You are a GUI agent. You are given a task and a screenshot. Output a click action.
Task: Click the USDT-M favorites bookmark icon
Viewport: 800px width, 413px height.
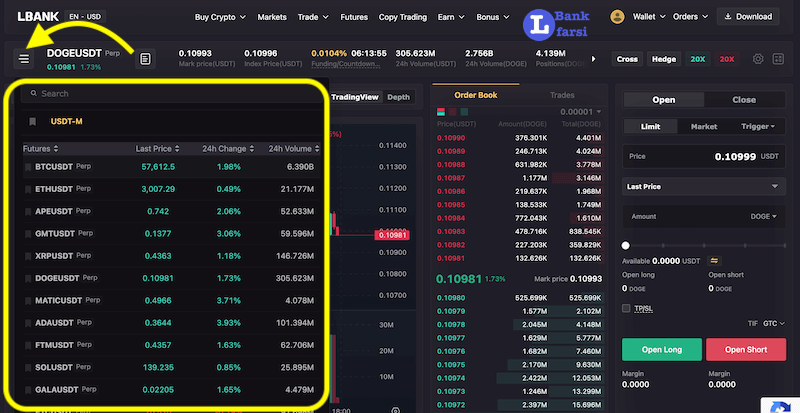click(x=32, y=121)
